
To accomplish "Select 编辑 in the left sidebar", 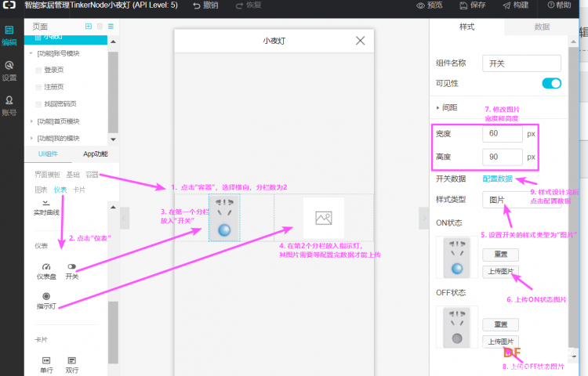I will point(9,35).
